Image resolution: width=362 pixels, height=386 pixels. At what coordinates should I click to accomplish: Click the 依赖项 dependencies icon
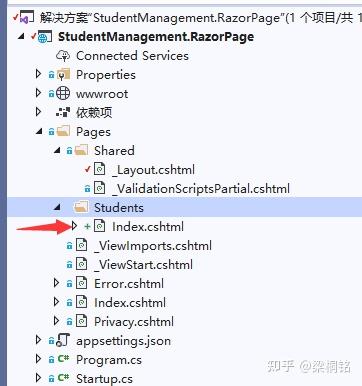[63, 112]
